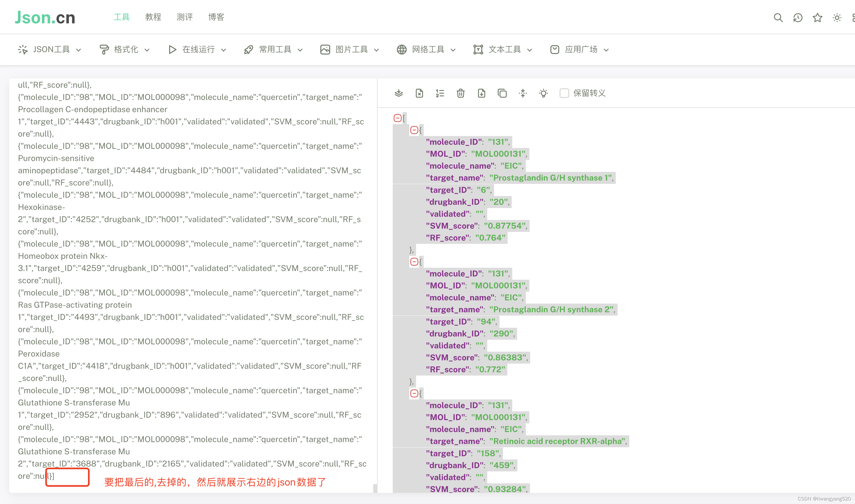Image resolution: width=855 pixels, height=504 pixels.
Task: Click the "Prostaglandin G/H synthase 2" value
Action: [x=551, y=309]
